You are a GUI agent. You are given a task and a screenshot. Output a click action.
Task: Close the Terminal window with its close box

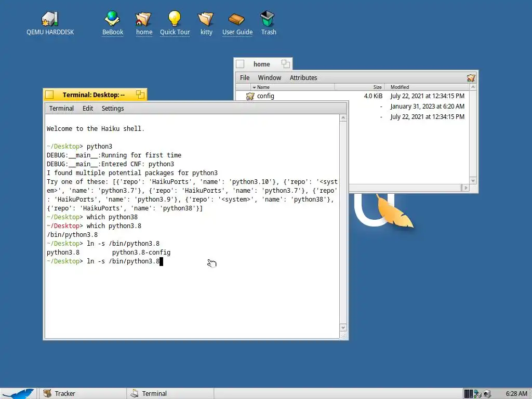(x=49, y=95)
